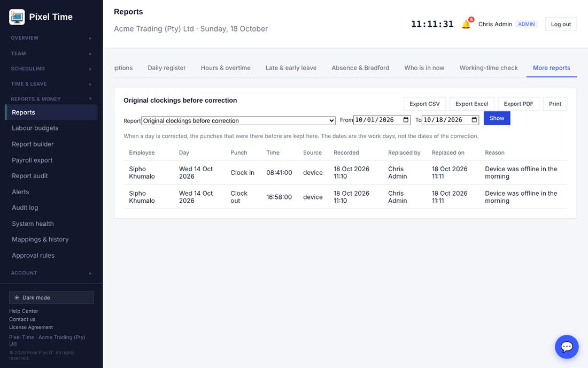
Task: Open calendar picker in To date field
Action: point(474,120)
